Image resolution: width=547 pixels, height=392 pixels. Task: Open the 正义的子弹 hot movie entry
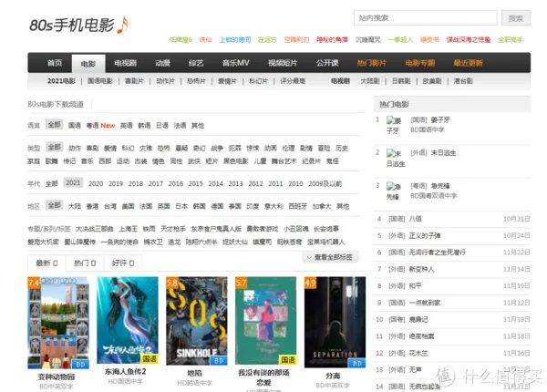coord(425,235)
